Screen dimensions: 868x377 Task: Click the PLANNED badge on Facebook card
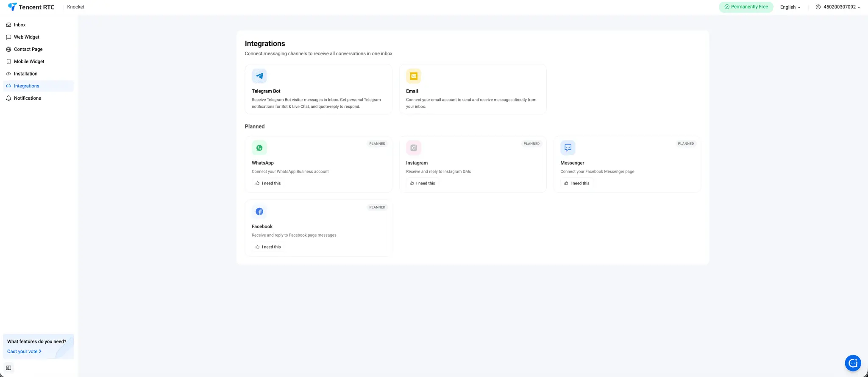[x=377, y=207]
